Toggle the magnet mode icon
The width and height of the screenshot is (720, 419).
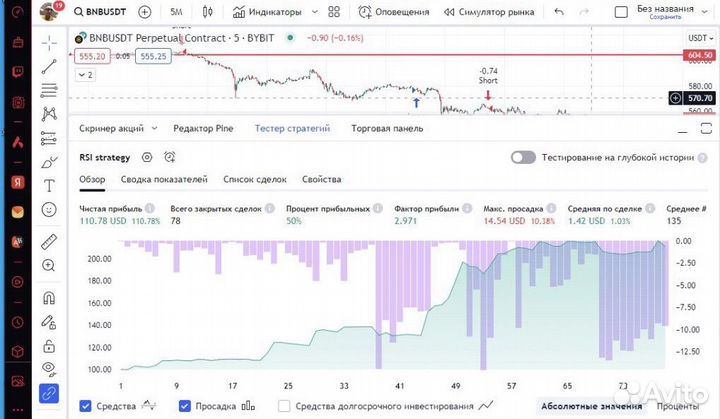(x=49, y=297)
